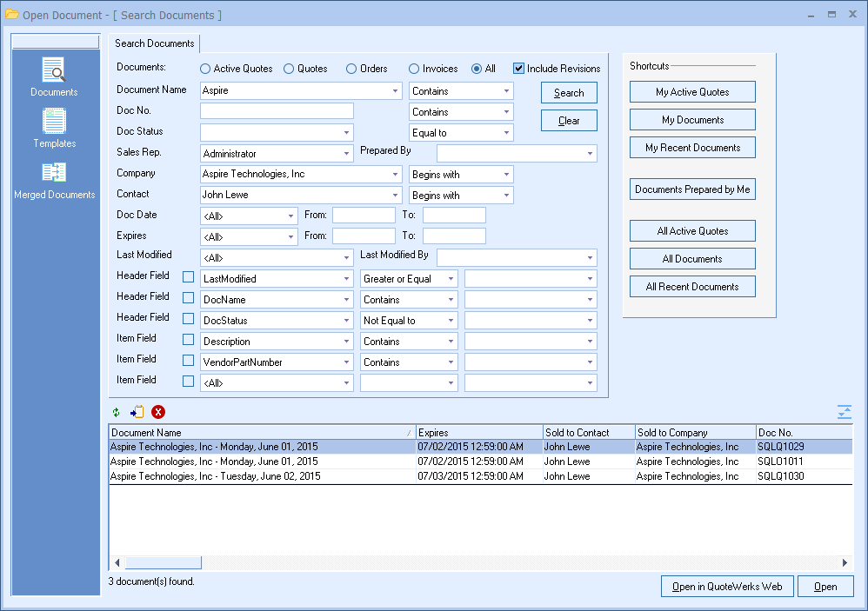Enable the LastModified Header Field checkbox

coord(188,278)
